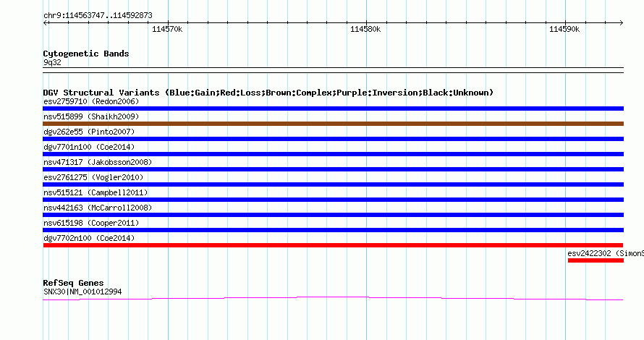Click the left arrow end of ruler

pyautogui.click(x=45, y=23)
